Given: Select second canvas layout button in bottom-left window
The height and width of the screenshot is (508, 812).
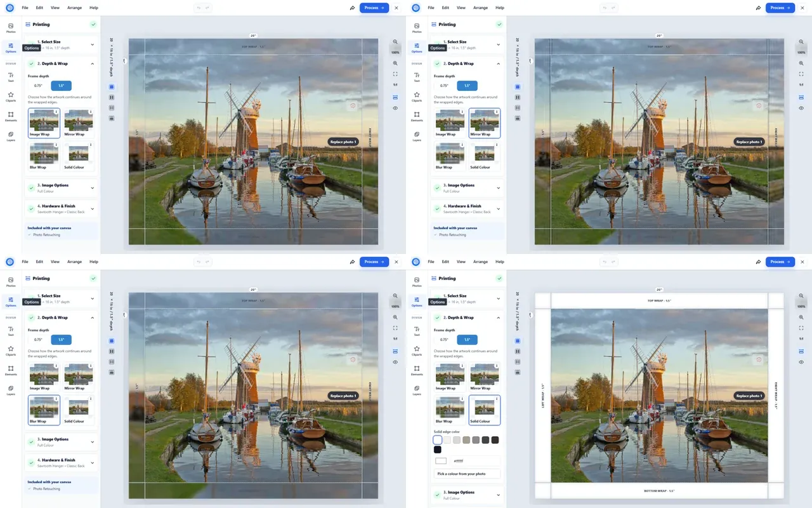Looking at the screenshot, I should pos(111,351).
